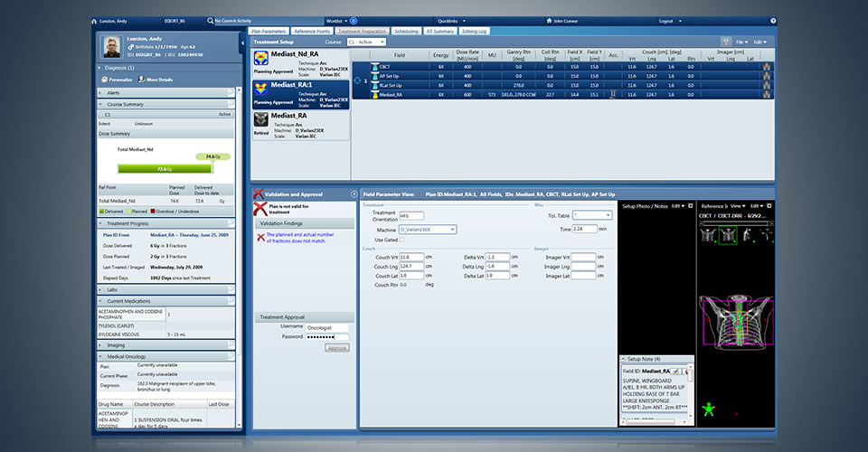Open the Machine D_Varian23EX dropdown
868x452 pixels.
pyautogui.click(x=428, y=230)
